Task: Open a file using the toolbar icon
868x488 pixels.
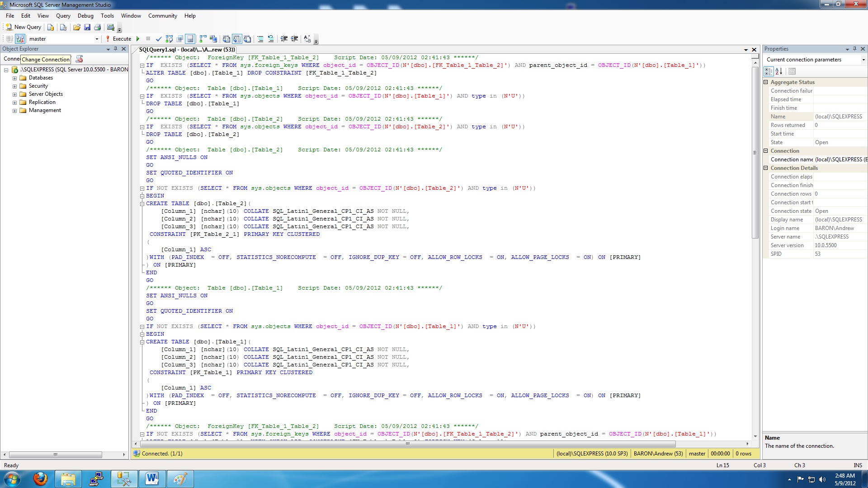Action: pyautogui.click(x=76, y=27)
